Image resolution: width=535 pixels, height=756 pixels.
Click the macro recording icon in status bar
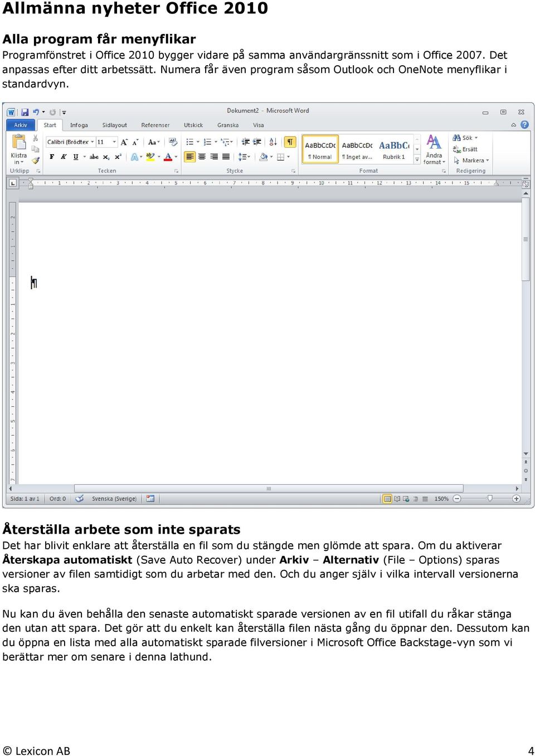(150, 499)
